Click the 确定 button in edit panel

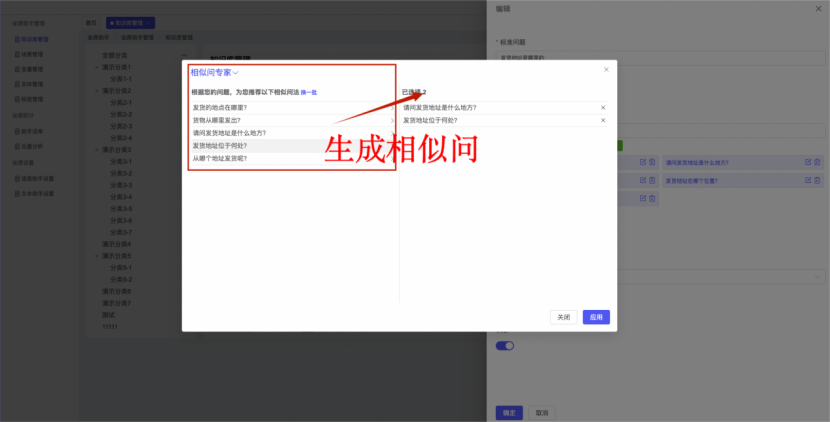click(x=508, y=412)
